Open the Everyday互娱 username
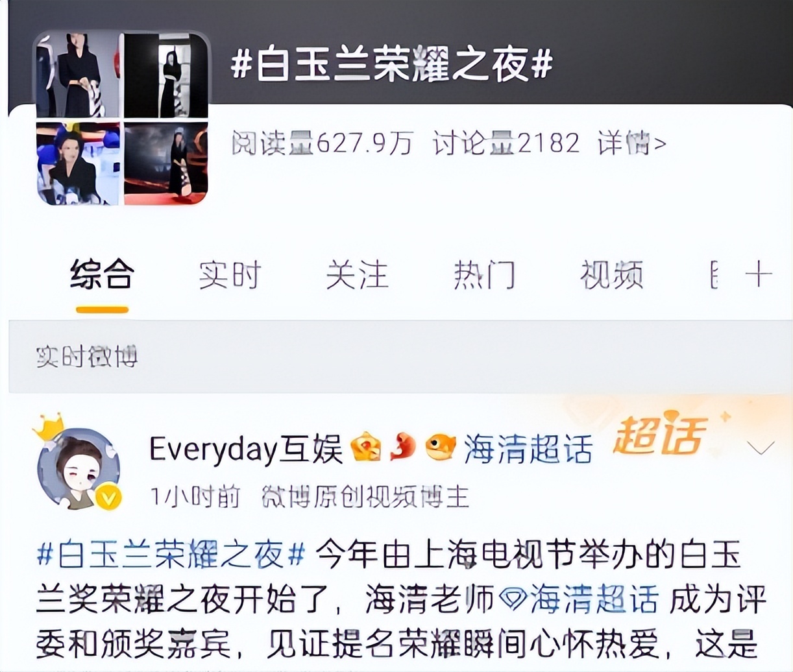The height and width of the screenshot is (672, 793). pyautogui.click(x=246, y=448)
